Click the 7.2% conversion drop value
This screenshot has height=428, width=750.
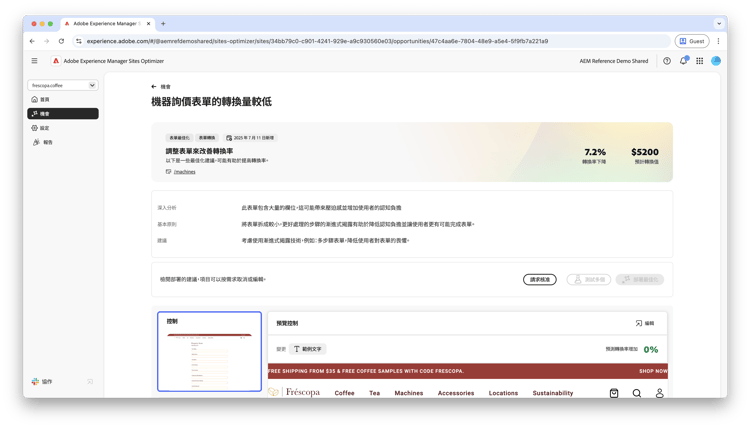pos(595,152)
